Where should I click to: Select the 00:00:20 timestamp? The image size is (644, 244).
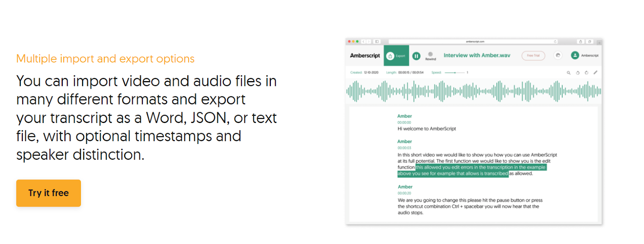click(405, 193)
